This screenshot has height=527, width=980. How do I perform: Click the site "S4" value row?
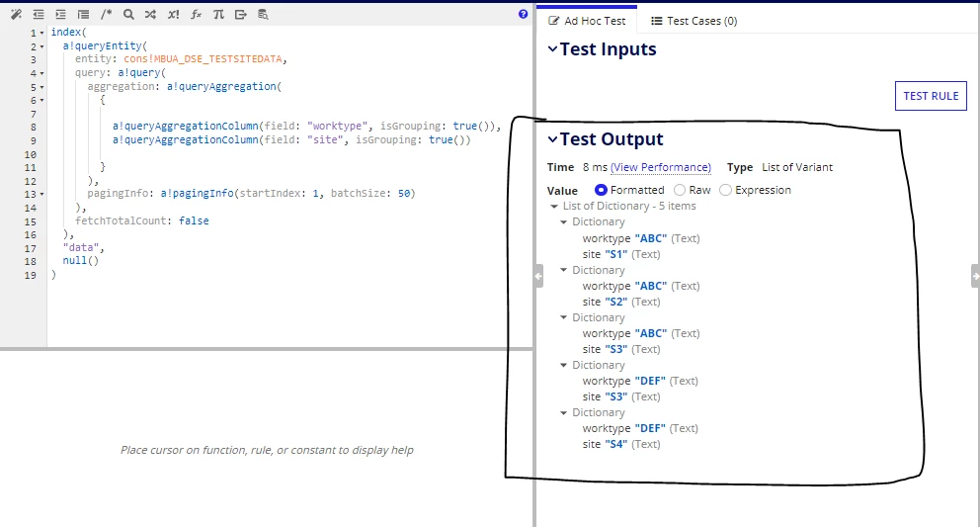point(621,444)
